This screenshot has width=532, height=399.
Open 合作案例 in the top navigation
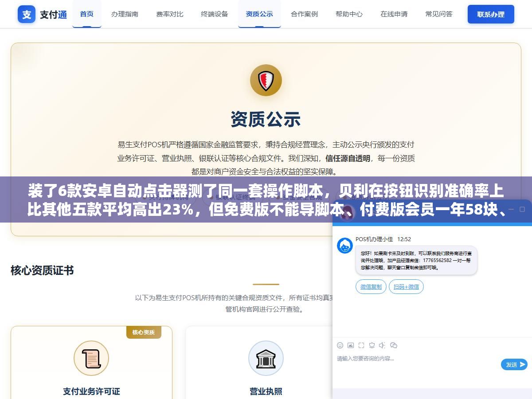coord(304,14)
